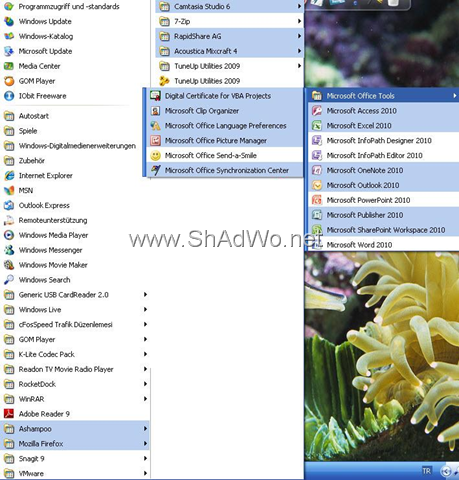Image resolution: width=459 pixels, height=480 pixels.
Task: Open Windows Media Player icon
Action: tap(9, 235)
